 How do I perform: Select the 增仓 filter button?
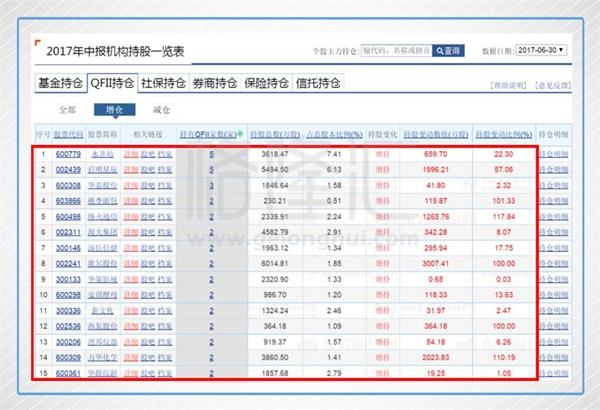tap(114, 110)
